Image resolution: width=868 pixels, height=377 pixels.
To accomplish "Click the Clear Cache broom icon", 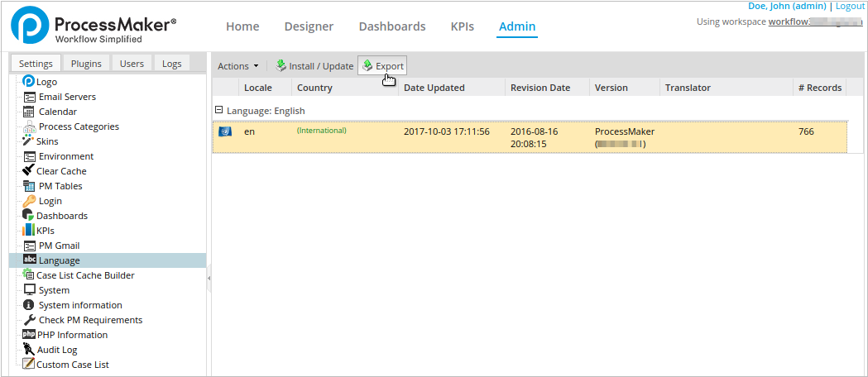I will coord(29,171).
